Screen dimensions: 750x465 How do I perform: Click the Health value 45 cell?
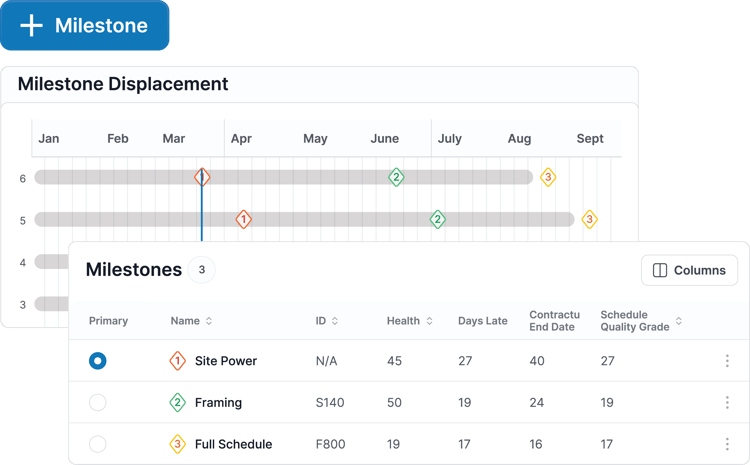394,361
